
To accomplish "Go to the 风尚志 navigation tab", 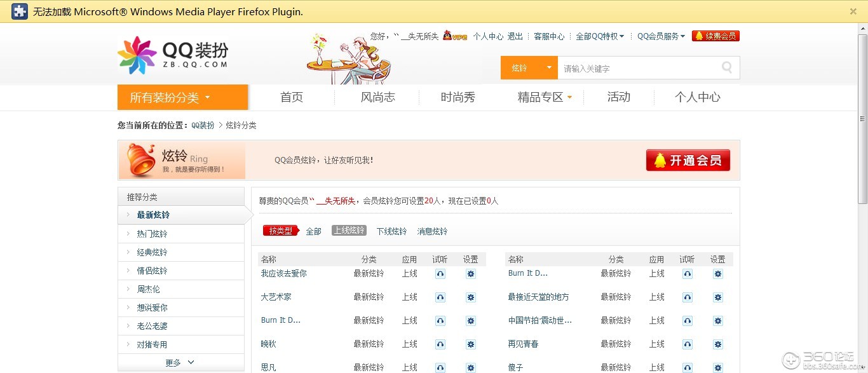I will pyautogui.click(x=377, y=97).
